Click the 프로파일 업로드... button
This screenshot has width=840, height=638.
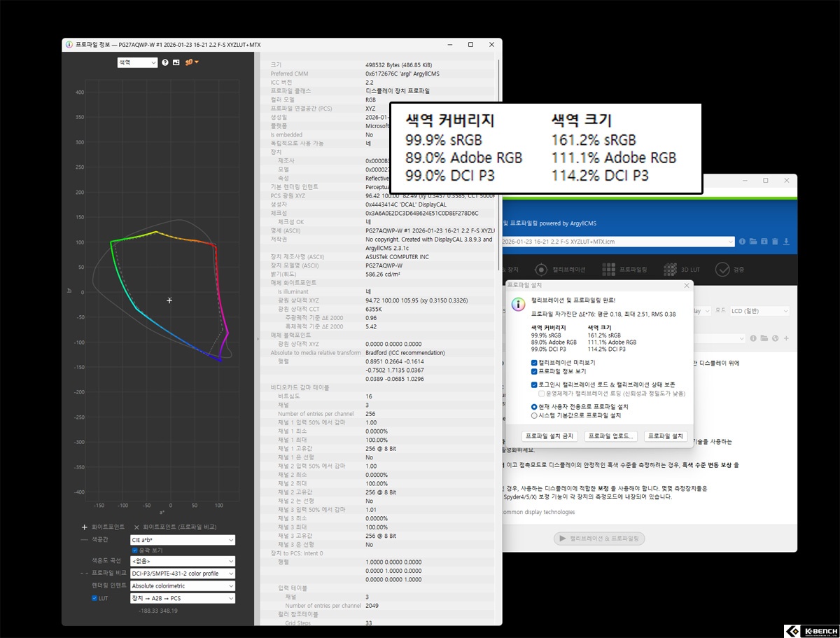pos(610,436)
